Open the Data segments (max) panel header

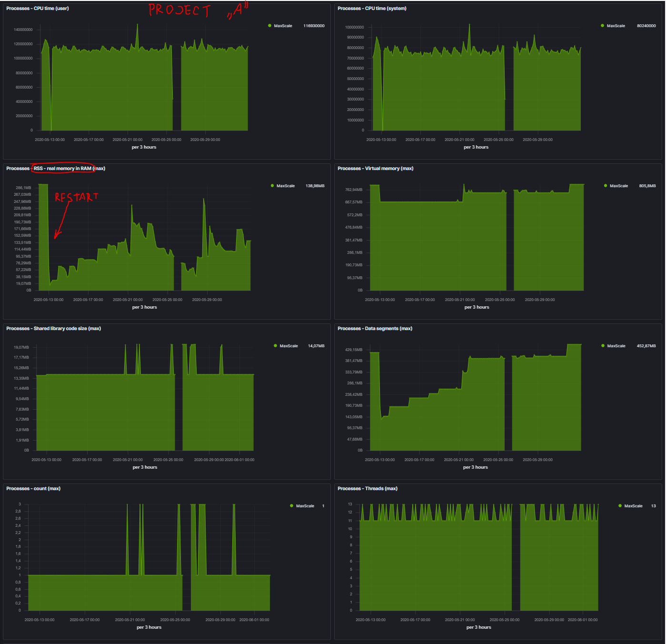tap(375, 329)
